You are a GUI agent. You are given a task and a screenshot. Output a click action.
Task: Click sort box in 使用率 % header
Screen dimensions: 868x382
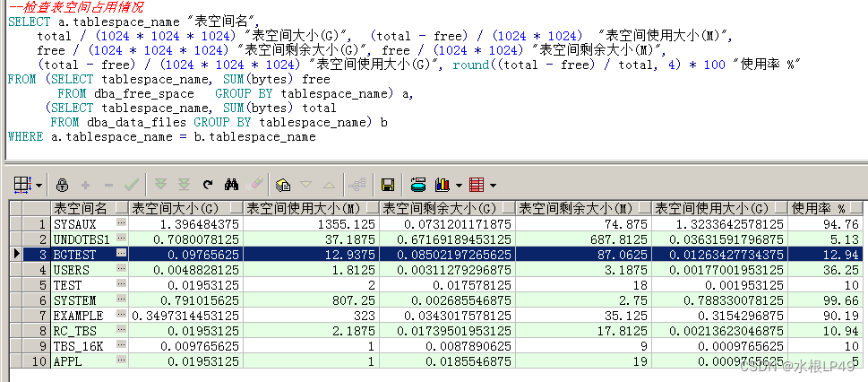coord(855,208)
